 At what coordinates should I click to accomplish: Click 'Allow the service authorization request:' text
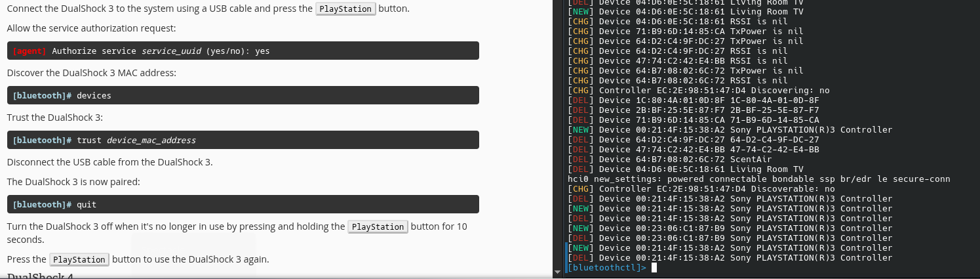click(92, 28)
